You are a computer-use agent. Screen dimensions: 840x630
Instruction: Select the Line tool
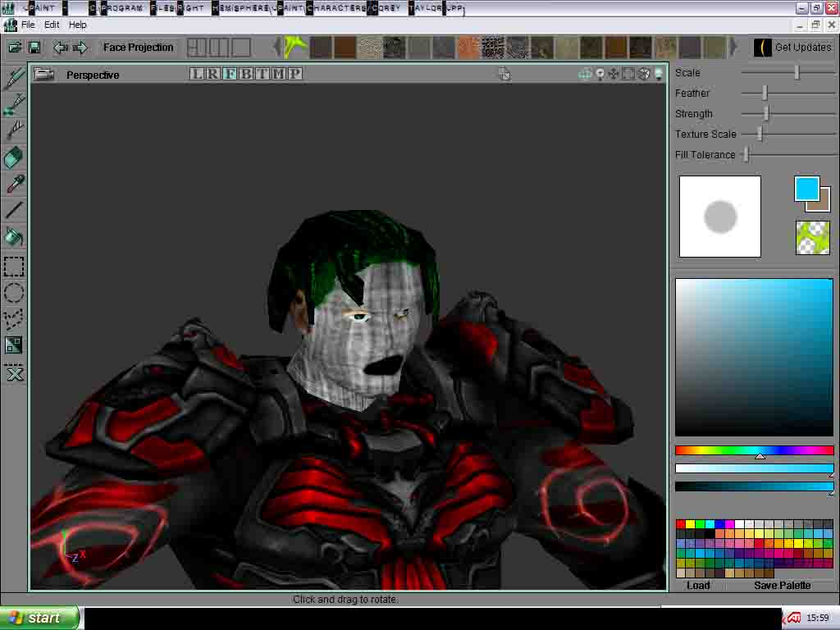click(13, 211)
